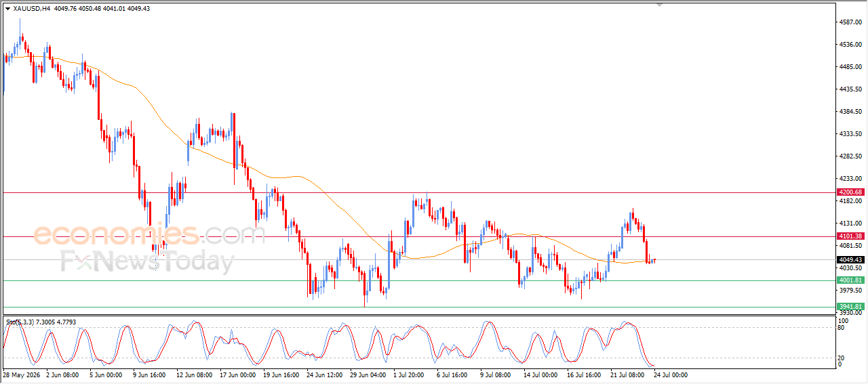Click the 9 Jul 08:00 time label
This screenshot has width=868, height=384.
click(496, 375)
